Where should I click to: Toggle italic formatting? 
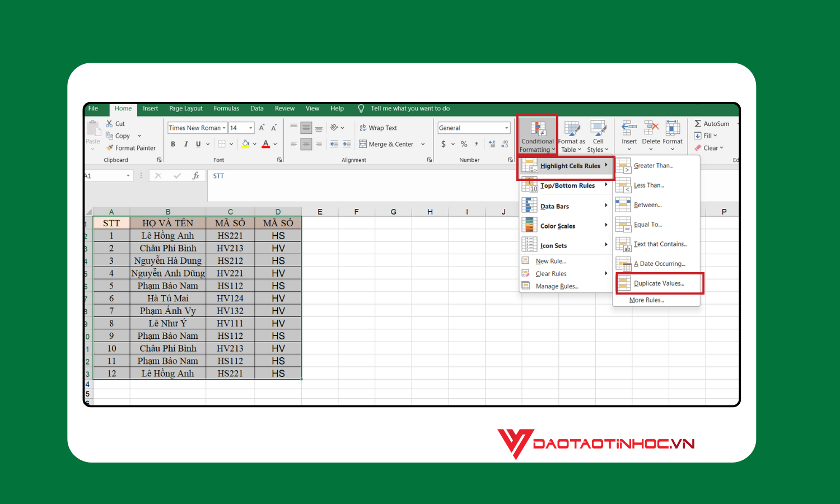point(185,144)
